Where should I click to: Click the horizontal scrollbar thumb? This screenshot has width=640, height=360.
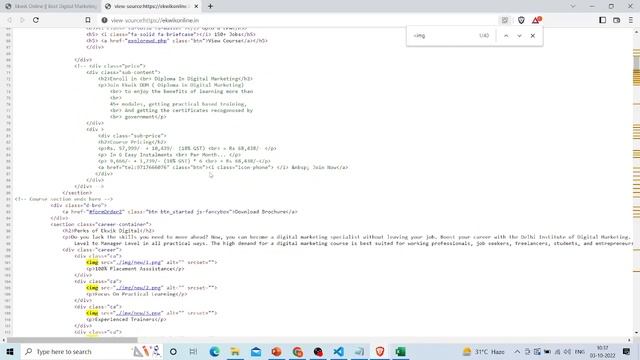[x=72, y=340]
